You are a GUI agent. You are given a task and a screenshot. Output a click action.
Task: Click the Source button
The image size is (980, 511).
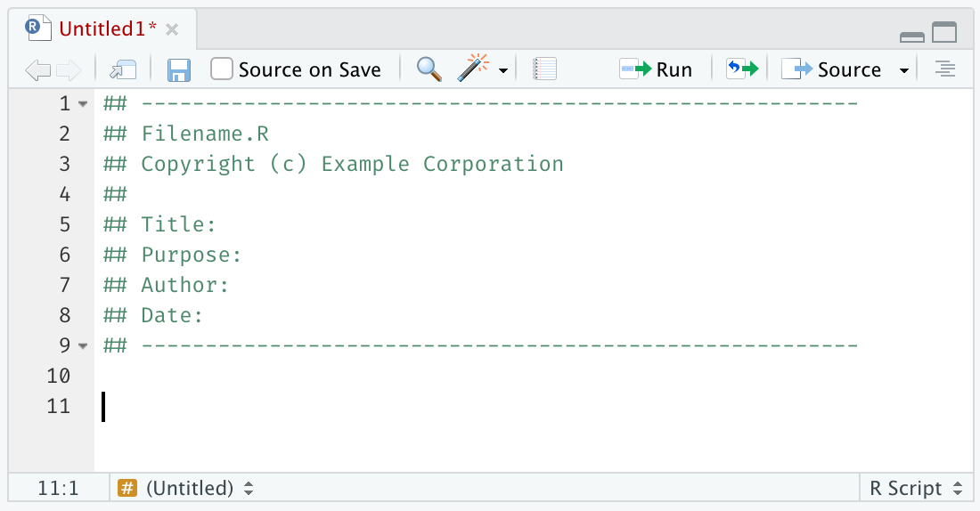(x=832, y=69)
